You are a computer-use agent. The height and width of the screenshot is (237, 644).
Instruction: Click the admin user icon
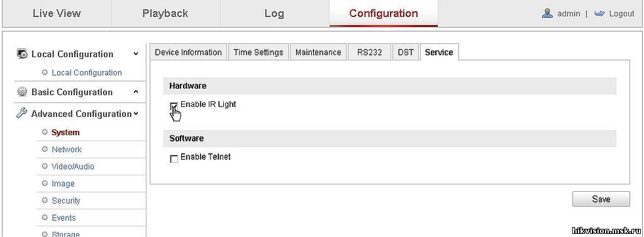point(547,14)
